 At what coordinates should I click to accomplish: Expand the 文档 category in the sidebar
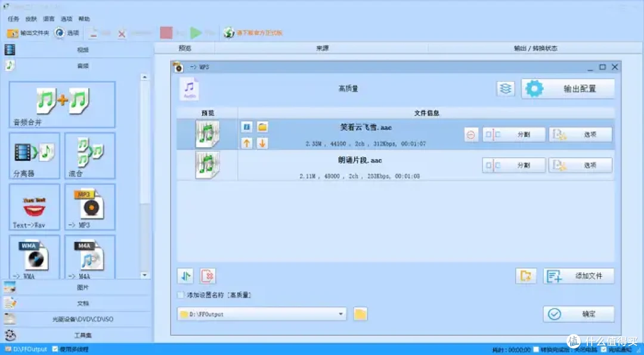coord(76,303)
